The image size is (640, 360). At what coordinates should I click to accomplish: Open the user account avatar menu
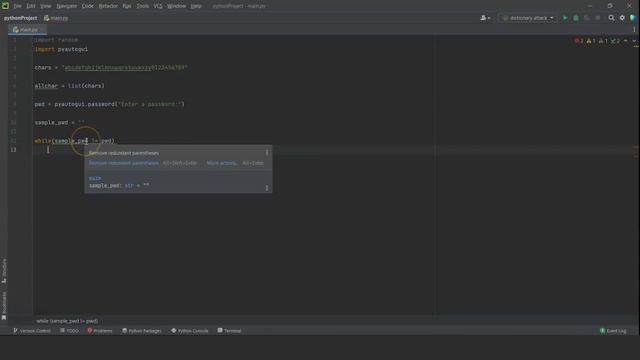tap(485, 18)
